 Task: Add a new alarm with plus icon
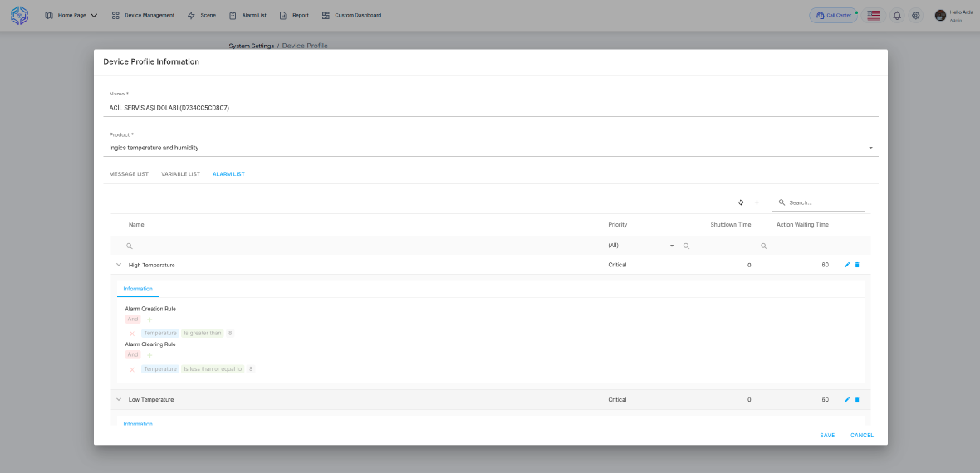pos(757,202)
